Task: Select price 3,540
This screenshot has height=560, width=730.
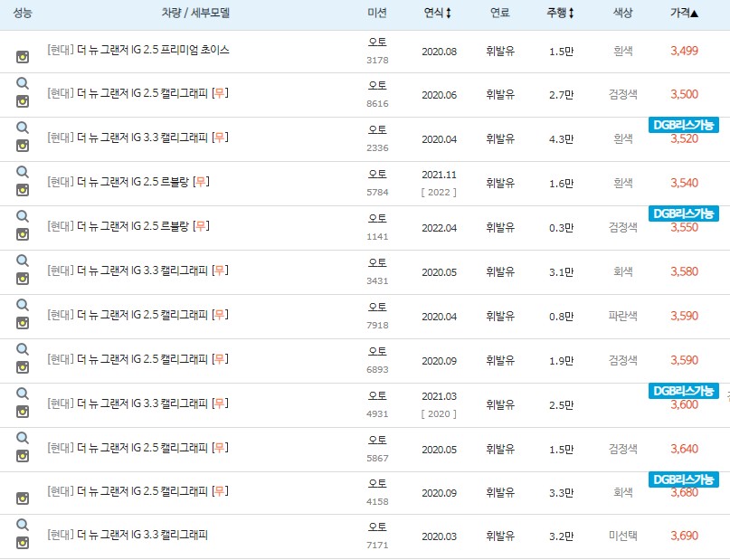Action: (684, 183)
